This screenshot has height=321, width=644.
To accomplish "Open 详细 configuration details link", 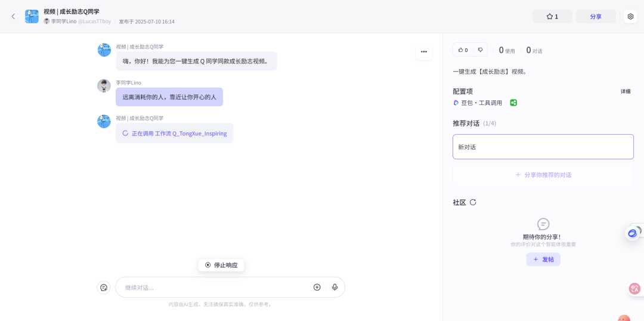I will tap(625, 91).
